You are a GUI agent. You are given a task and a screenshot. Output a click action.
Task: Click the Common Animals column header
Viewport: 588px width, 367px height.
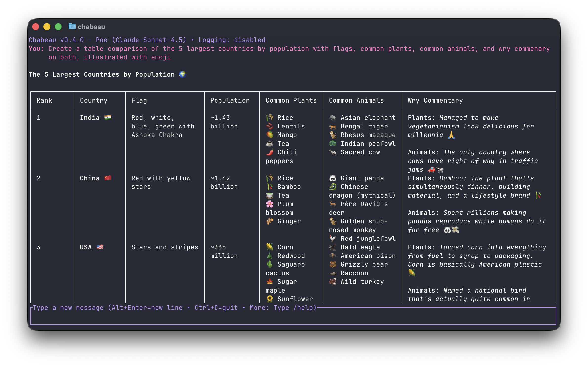pyautogui.click(x=356, y=100)
